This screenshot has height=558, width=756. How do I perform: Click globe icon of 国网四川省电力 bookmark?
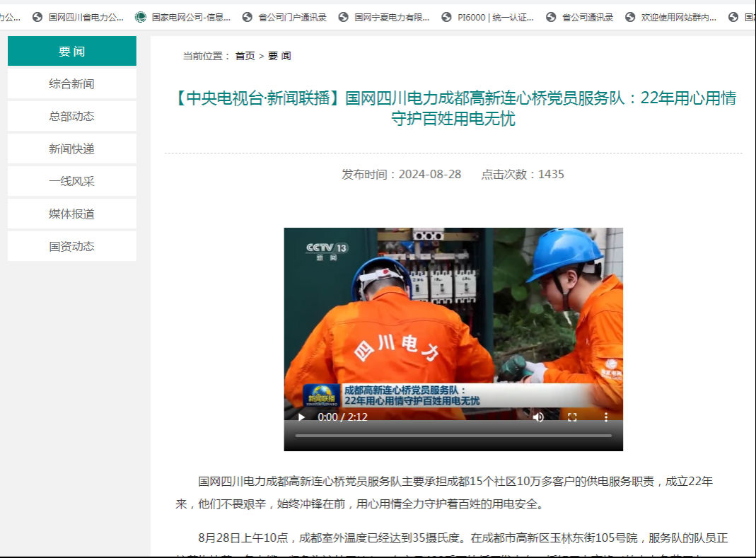point(37,18)
